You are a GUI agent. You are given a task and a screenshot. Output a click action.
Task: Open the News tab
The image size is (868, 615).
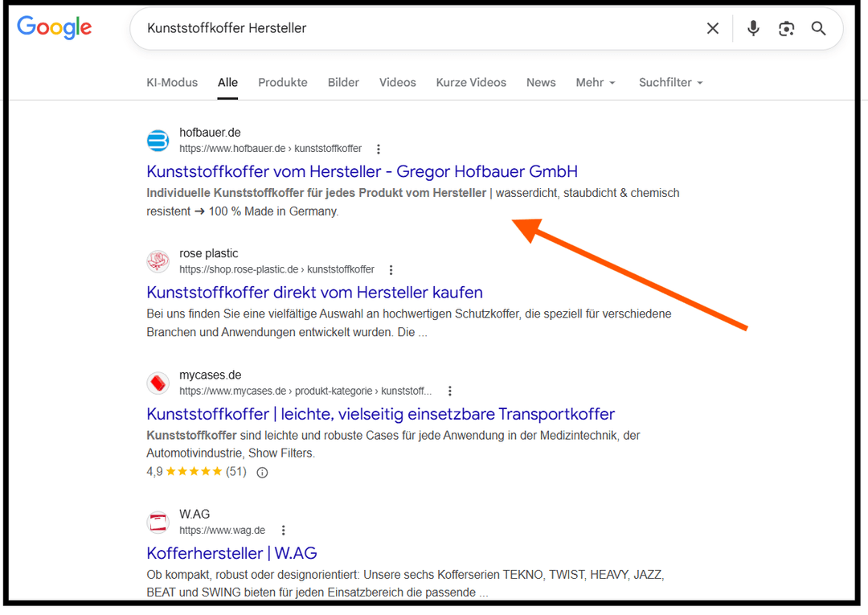tap(541, 83)
